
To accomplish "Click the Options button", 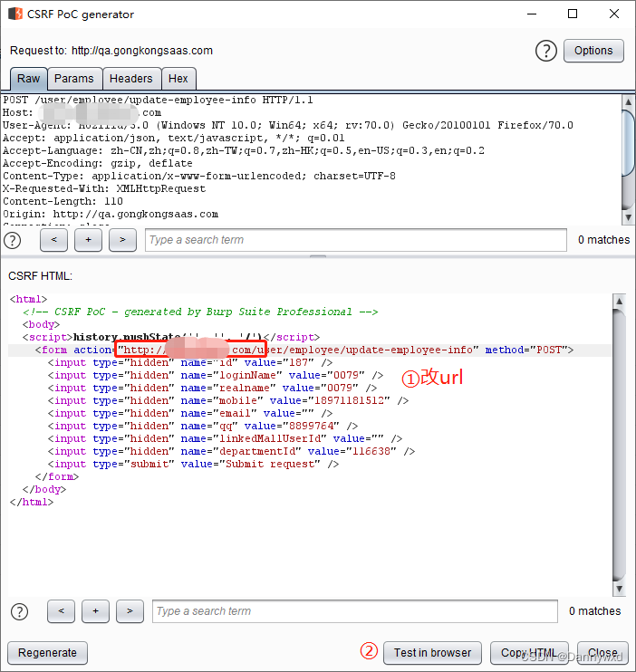I will click(593, 51).
